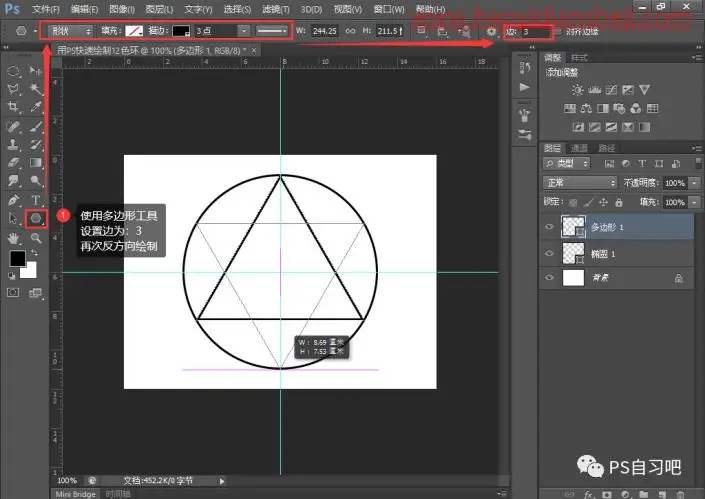
Task: Open the stroke color swatch
Action: [x=181, y=31]
